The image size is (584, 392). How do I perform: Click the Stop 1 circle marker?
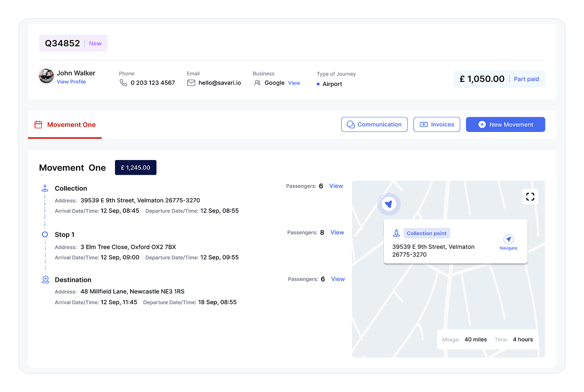pyautogui.click(x=45, y=235)
